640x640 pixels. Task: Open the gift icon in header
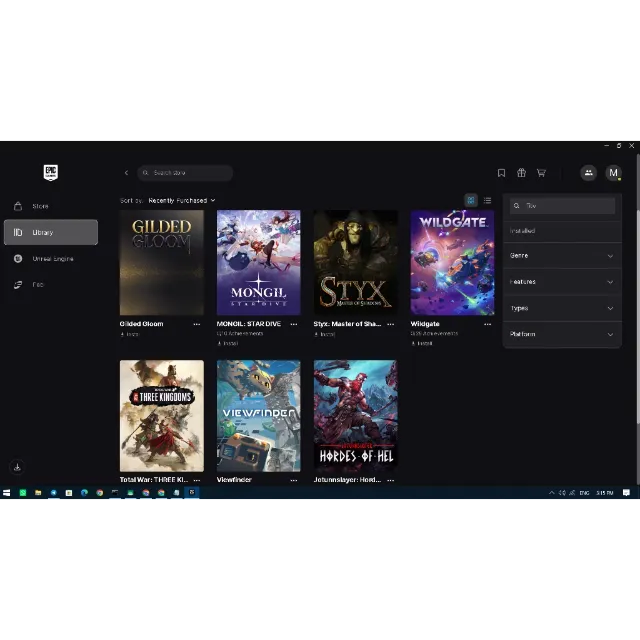(521, 173)
